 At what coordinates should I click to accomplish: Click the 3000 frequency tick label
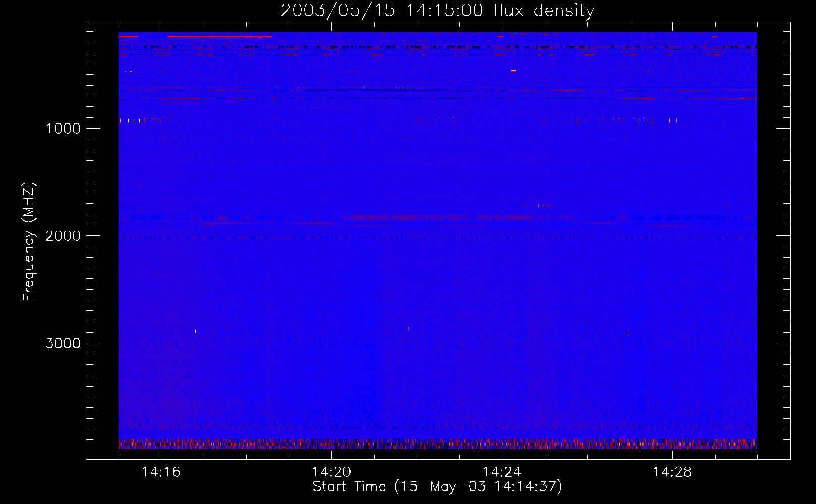[x=63, y=343]
